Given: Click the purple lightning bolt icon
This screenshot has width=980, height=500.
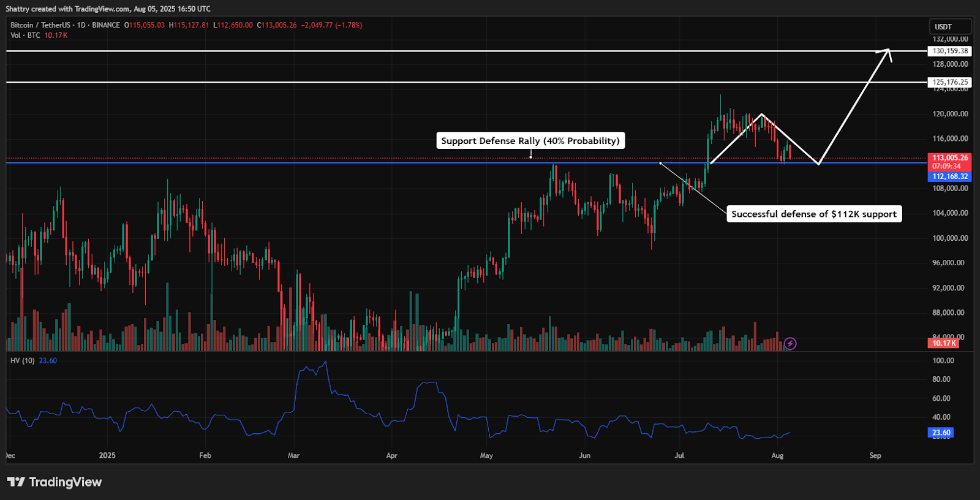Looking at the screenshot, I should (790, 344).
